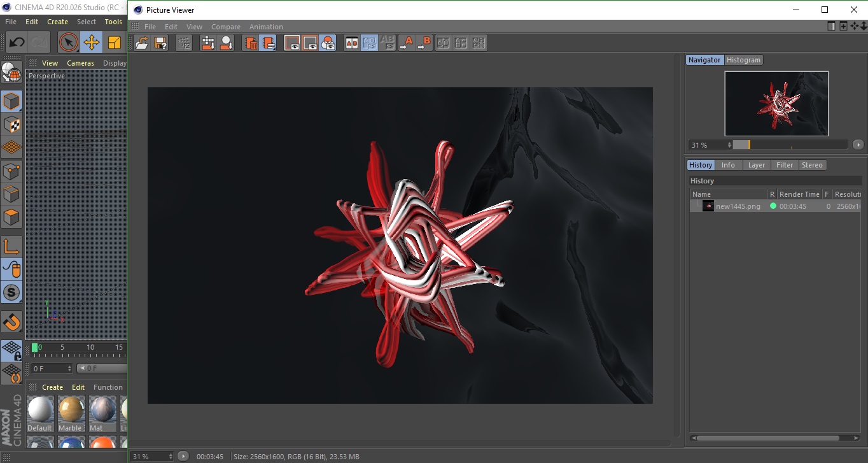
Task: Toggle the green render status dot for new1445.png
Action: pyautogui.click(x=773, y=206)
